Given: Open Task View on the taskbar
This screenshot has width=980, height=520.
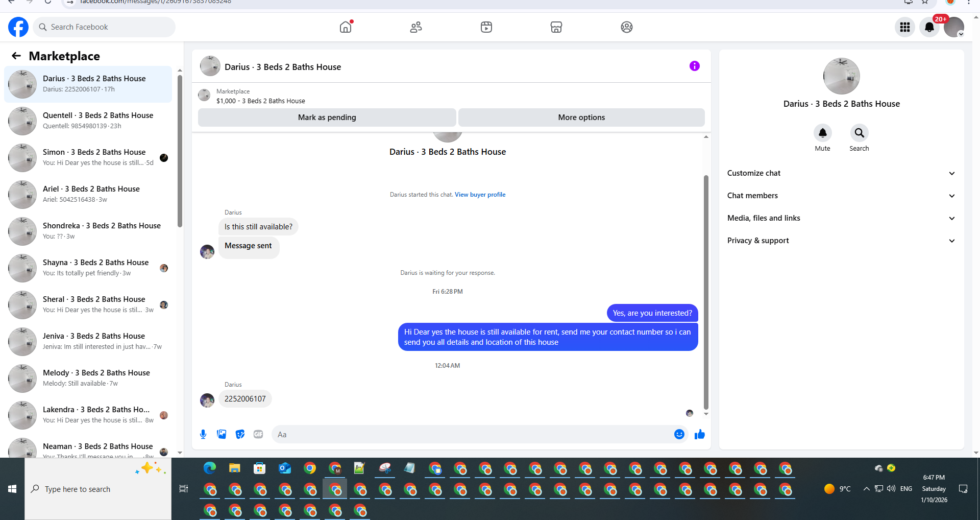Looking at the screenshot, I should pyautogui.click(x=184, y=489).
